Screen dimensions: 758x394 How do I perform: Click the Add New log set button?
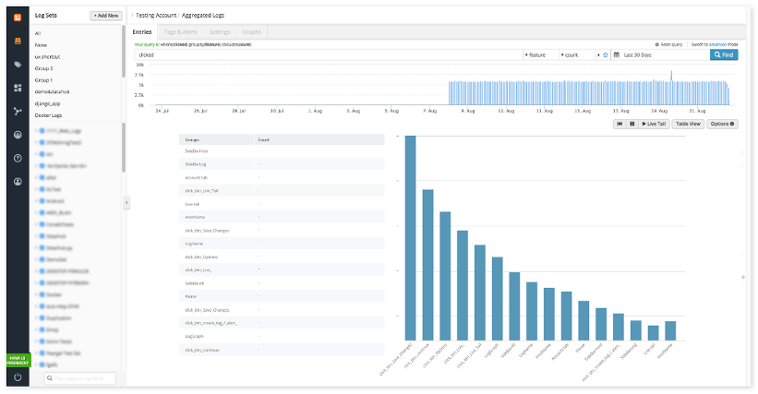106,16
